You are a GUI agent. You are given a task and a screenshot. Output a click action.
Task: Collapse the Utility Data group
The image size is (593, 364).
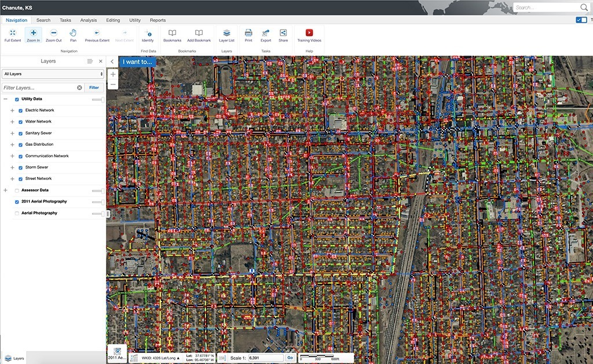pos(5,99)
